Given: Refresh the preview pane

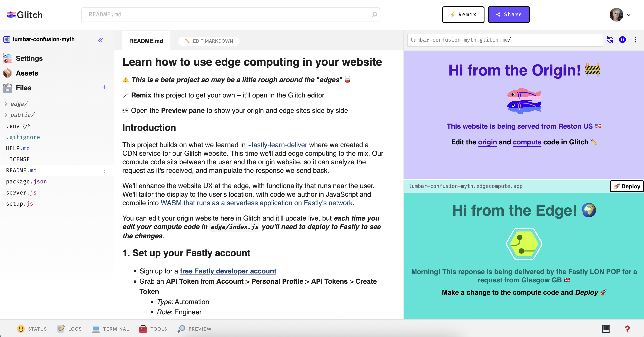Looking at the screenshot, I should pos(610,40).
